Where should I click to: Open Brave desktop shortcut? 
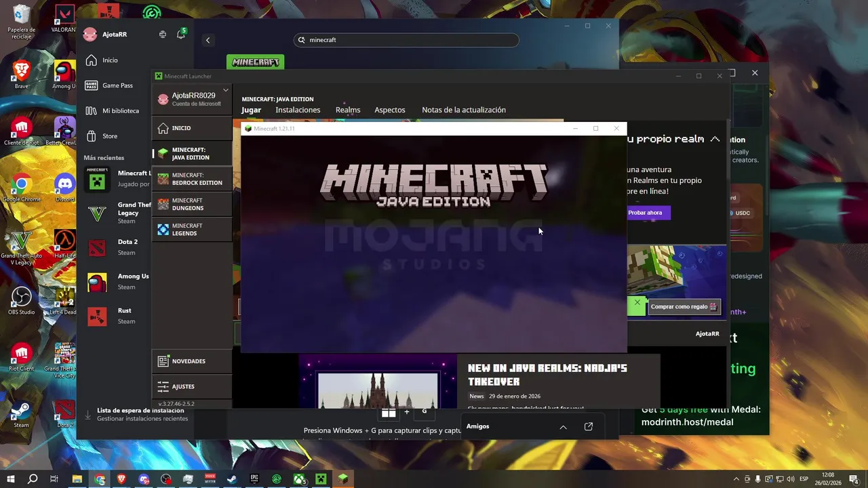click(x=22, y=75)
